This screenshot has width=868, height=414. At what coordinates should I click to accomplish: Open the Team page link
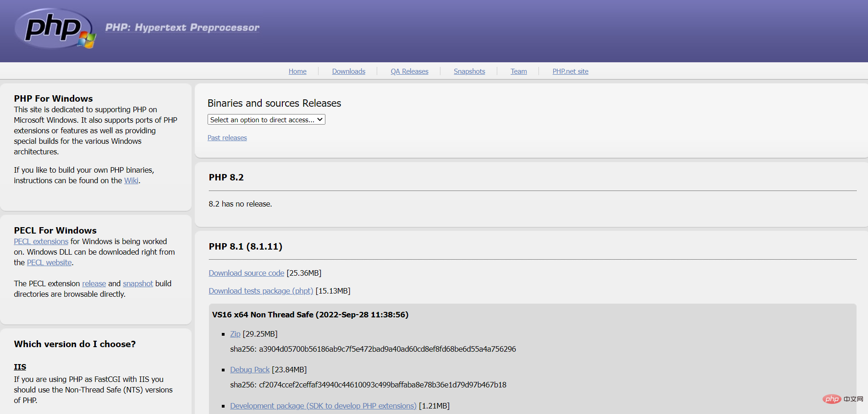(x=518, y=71)
